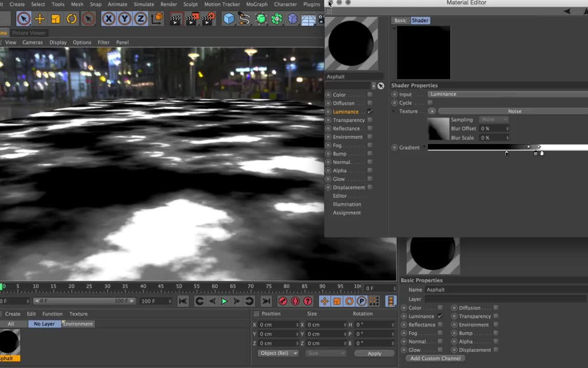This screenshot has width=588, height=368.
Task: Click the Apply button
Action: [x=374, y=353]
